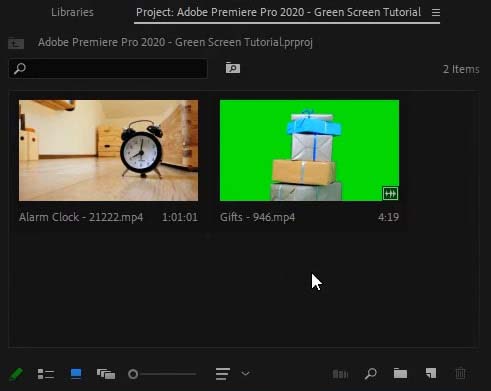This screenshot has width=491, height=391.
Task: Click the 2 Items count label
Action: point(461,69)
